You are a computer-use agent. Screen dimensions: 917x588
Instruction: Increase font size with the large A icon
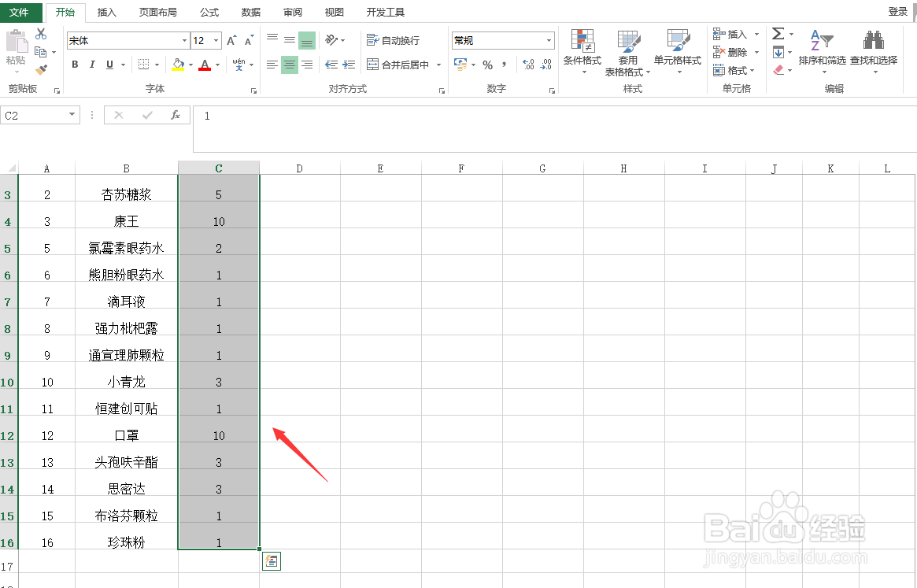[x=231, y=40]
